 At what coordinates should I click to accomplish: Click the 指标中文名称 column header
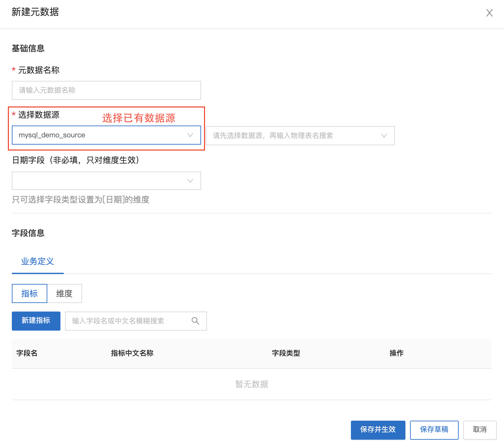click(x=132, y=353)
